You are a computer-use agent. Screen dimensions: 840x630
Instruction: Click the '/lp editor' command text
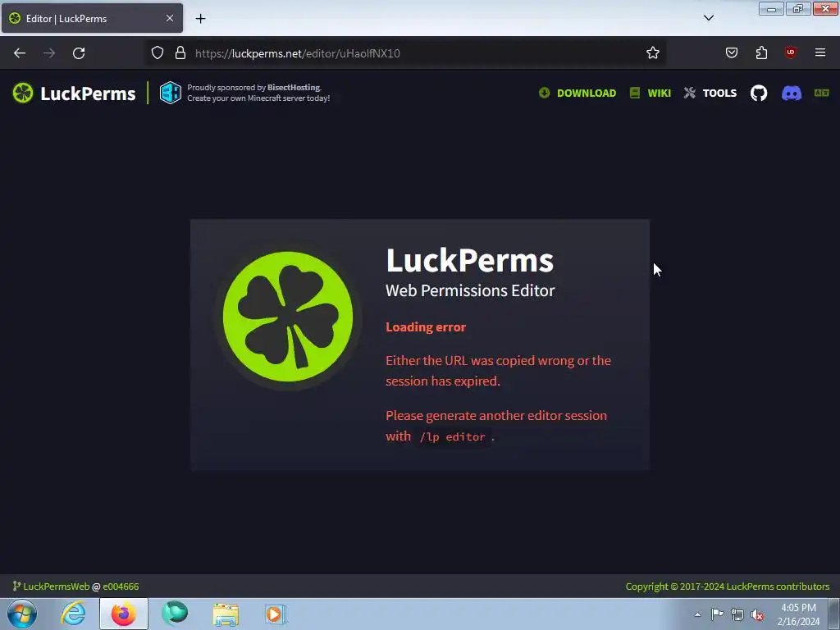pos(452,437)
